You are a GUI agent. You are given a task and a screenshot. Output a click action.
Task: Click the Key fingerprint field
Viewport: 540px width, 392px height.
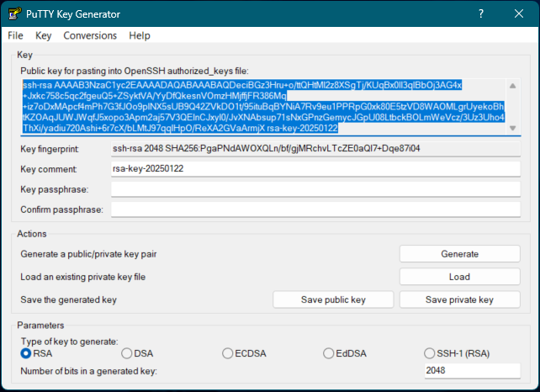315,149
